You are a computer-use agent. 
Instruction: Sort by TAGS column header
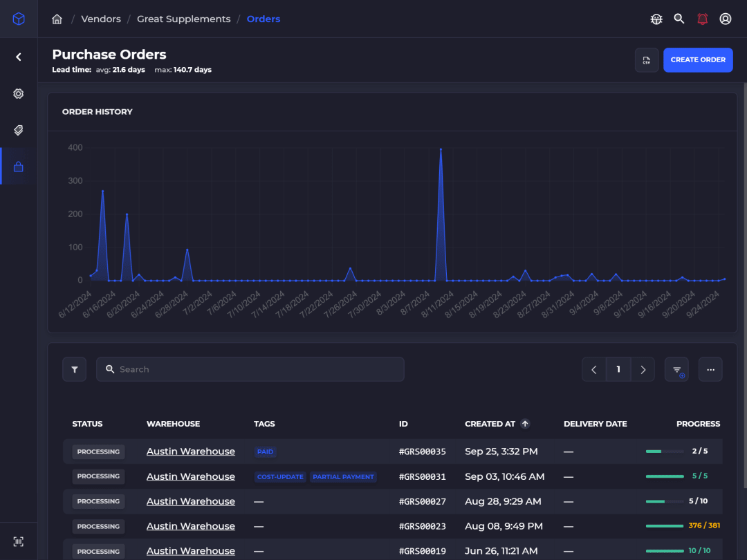tap(264, 424)
